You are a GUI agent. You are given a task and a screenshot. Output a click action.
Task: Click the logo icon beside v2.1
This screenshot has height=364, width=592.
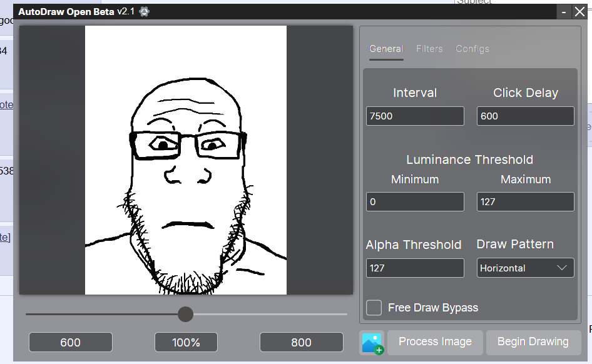point(144,12)
